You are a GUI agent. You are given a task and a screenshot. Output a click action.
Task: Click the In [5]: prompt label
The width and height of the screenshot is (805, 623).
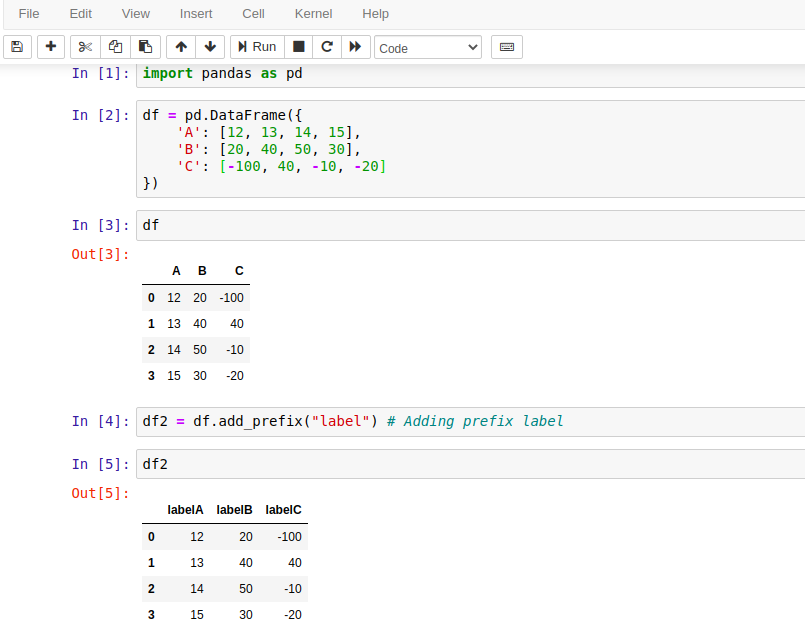coord(101,464)
